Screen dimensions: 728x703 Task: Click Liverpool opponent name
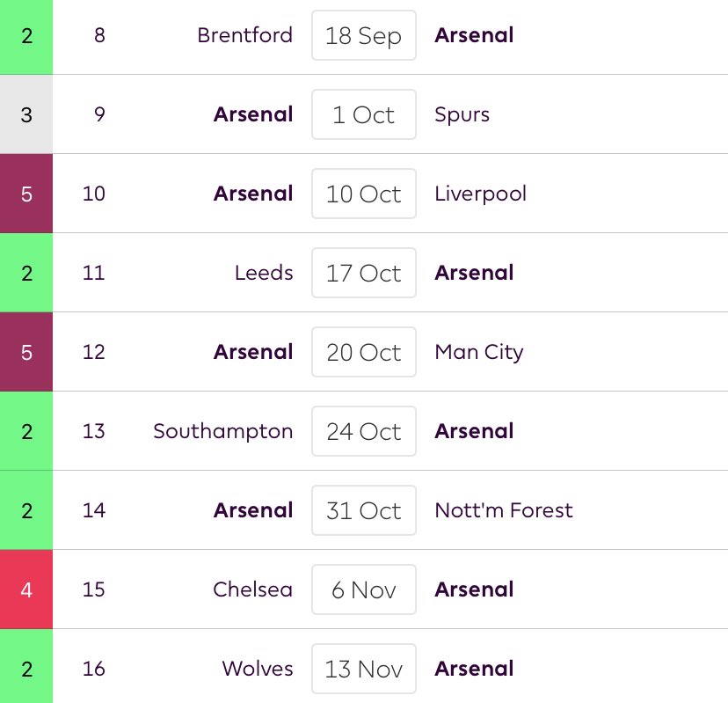point(480,194)
